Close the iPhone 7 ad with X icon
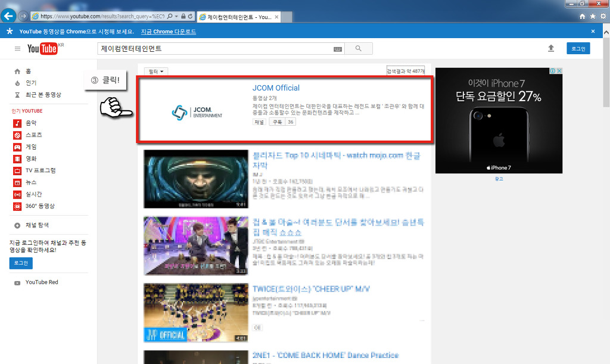Viewport: 610px width, 364px height. [559, 71]
